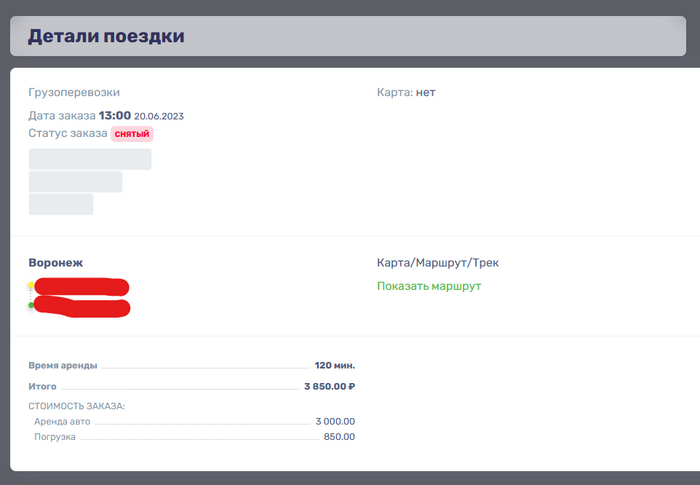The height and width of the screenshot is (485, 700).
Task: Click the smallest gray placeholder block
Action: 61,205
